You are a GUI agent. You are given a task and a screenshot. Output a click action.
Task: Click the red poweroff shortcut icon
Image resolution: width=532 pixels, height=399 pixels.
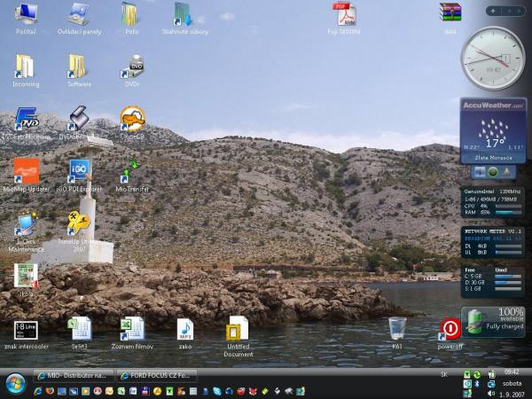450,329
